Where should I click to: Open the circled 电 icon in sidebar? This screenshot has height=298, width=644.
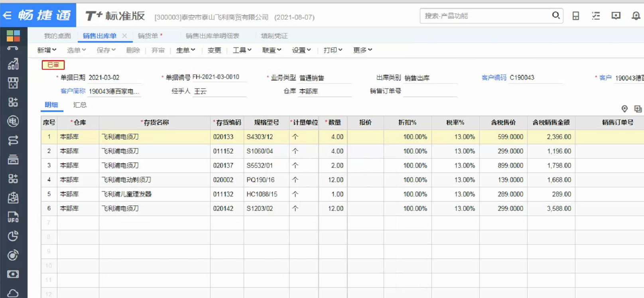coord(13,121)
